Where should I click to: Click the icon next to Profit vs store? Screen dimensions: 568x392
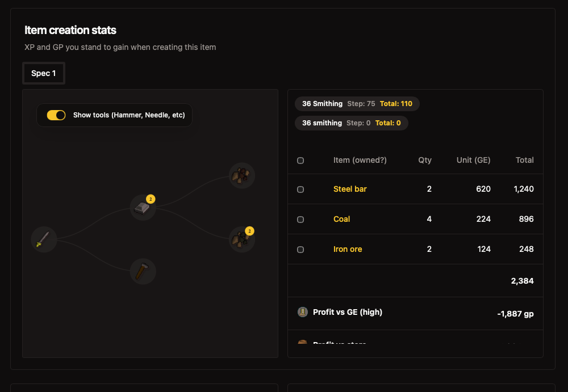pyautogui.click(x=303, y=343)
